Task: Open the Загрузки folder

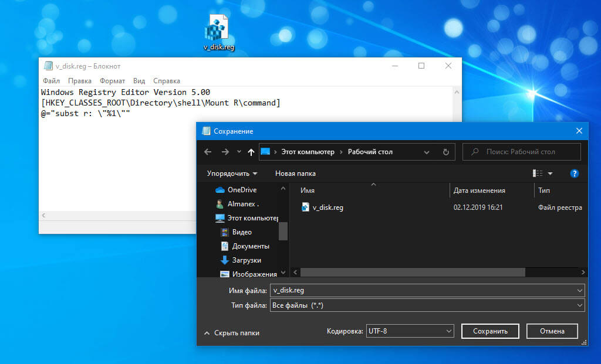Action: point(241,260)
